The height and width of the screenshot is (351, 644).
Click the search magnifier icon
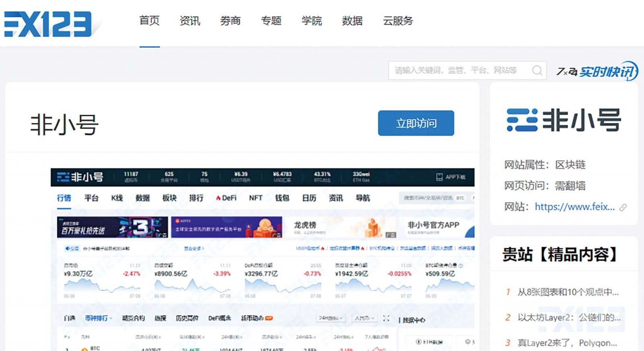tap(537, 70)
